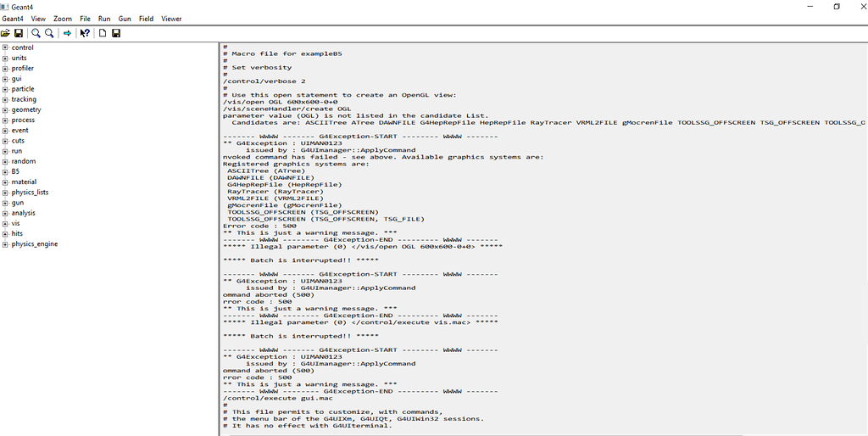Click the open folder toolbar icon
868x436 pixels.
tap(6, 33)
